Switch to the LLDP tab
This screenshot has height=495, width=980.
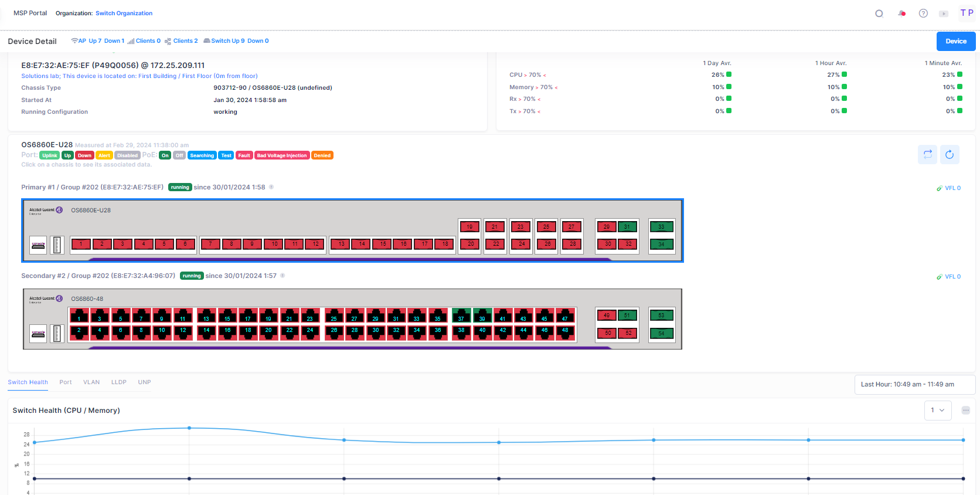point(119,382)
